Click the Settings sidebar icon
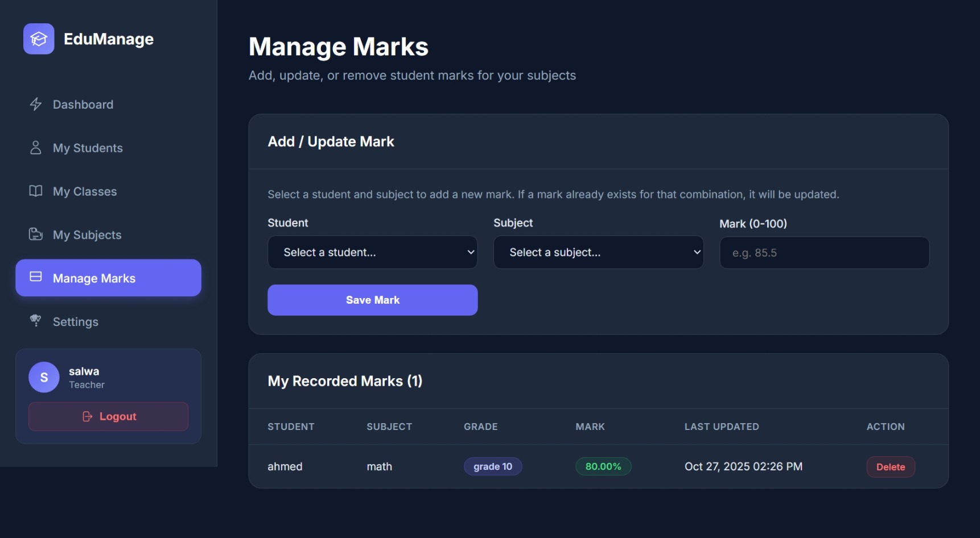 point(36,321)
